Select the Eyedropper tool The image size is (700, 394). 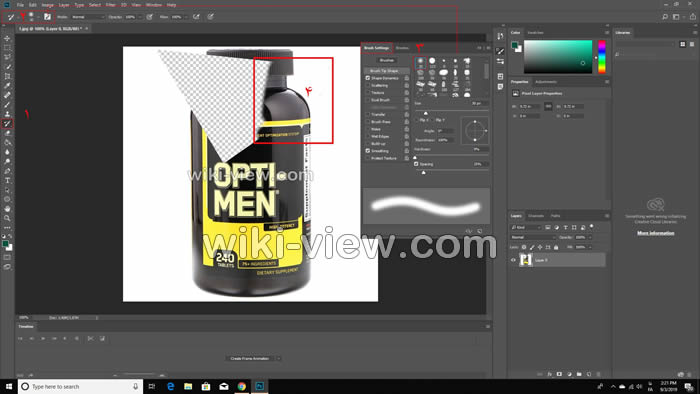pos(7,86)
